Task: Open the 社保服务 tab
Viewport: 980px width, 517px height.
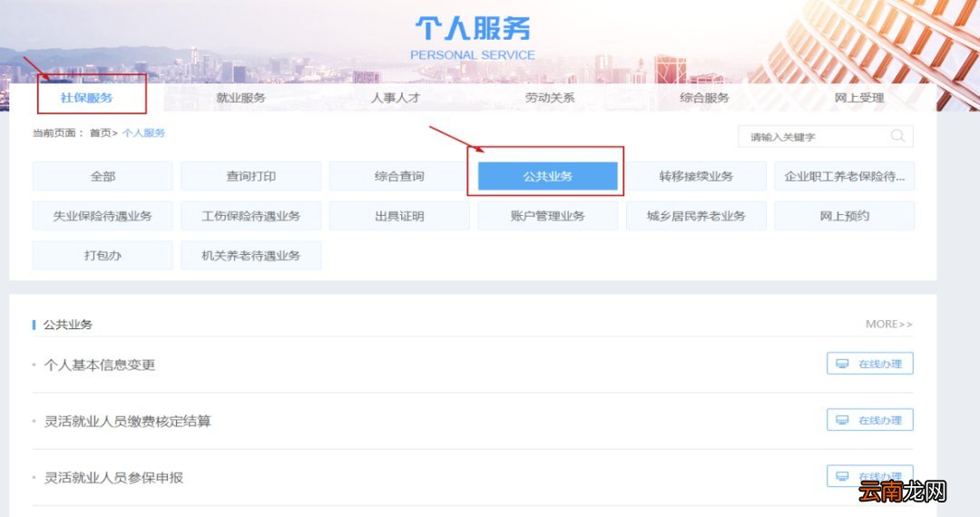Action: pyautogui.click(x=86, y=98)
